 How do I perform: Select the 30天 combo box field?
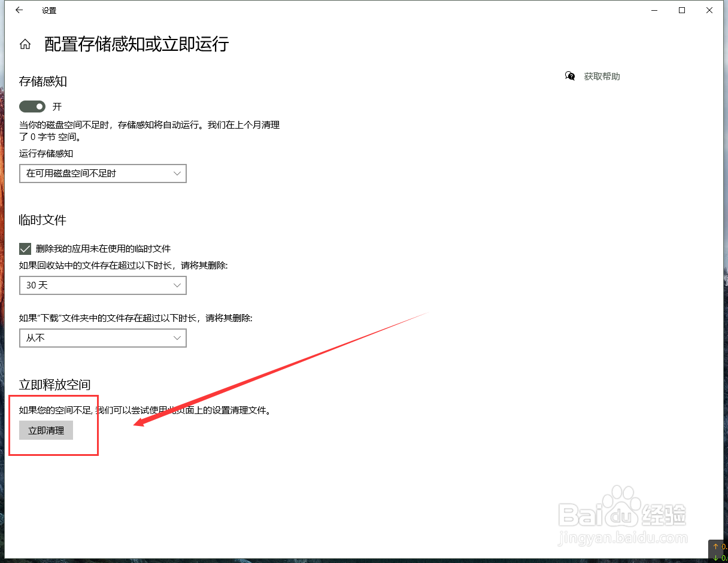point(90,285)
